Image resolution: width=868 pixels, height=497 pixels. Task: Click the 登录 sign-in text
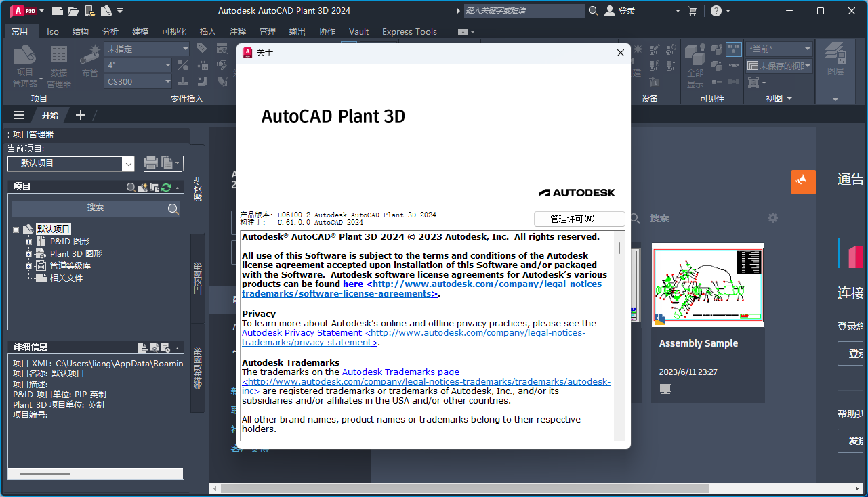coord(627,11)
